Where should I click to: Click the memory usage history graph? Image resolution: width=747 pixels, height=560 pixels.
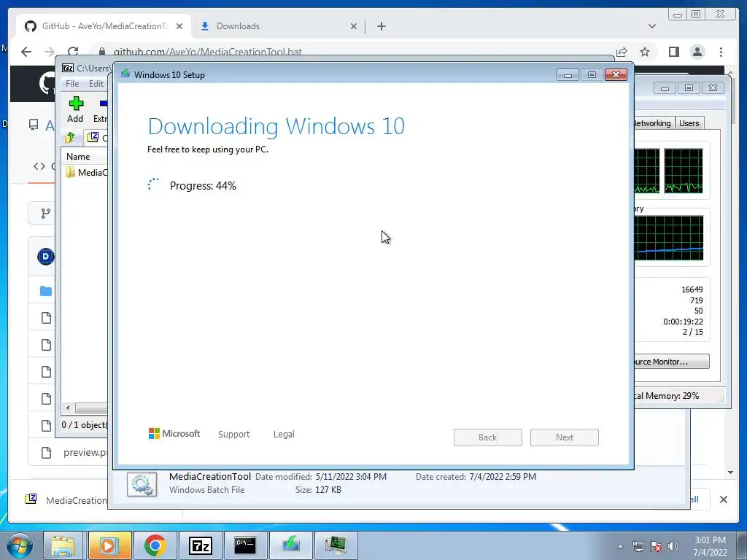point(669,238)
